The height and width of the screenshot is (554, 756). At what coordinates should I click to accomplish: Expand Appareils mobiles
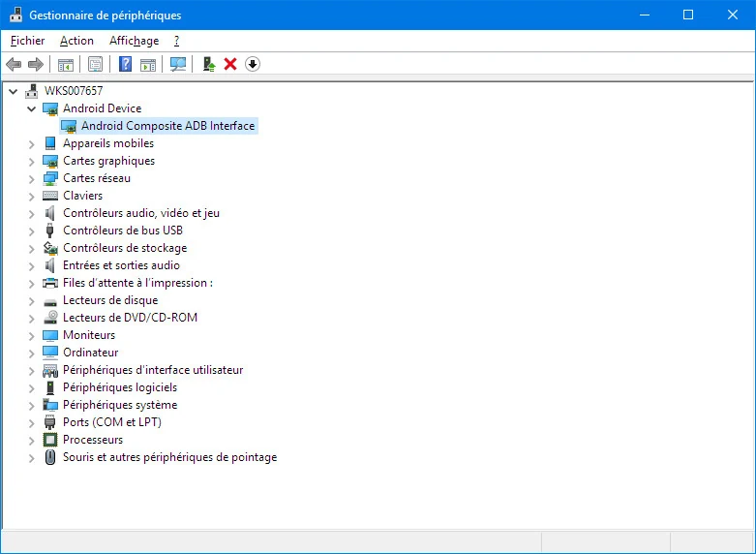[32, 143]
